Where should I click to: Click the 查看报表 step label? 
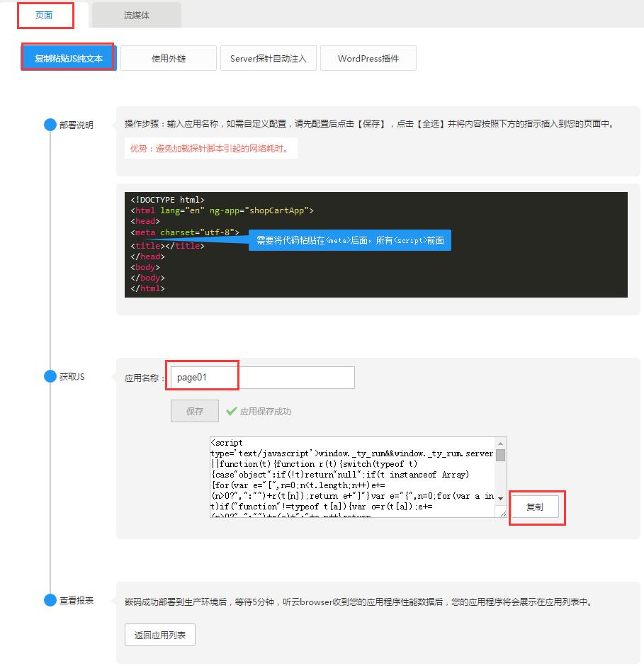tap(76, 600)
